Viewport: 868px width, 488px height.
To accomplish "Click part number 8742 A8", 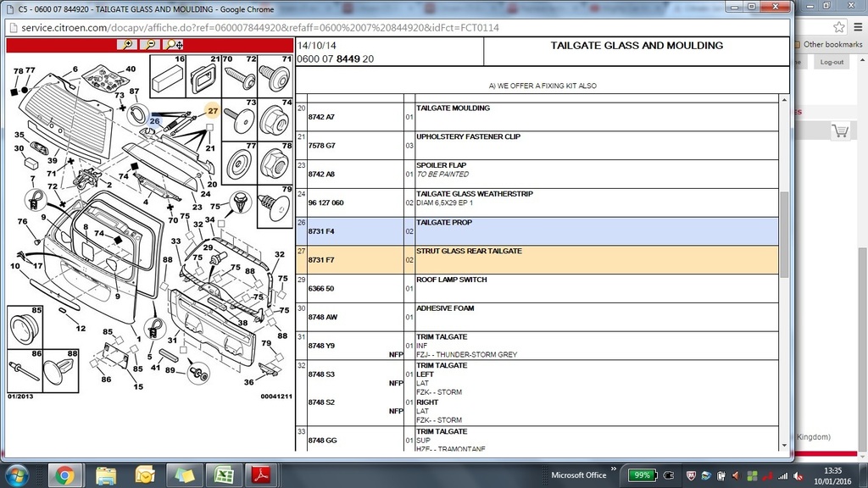I will click(321, 174).
